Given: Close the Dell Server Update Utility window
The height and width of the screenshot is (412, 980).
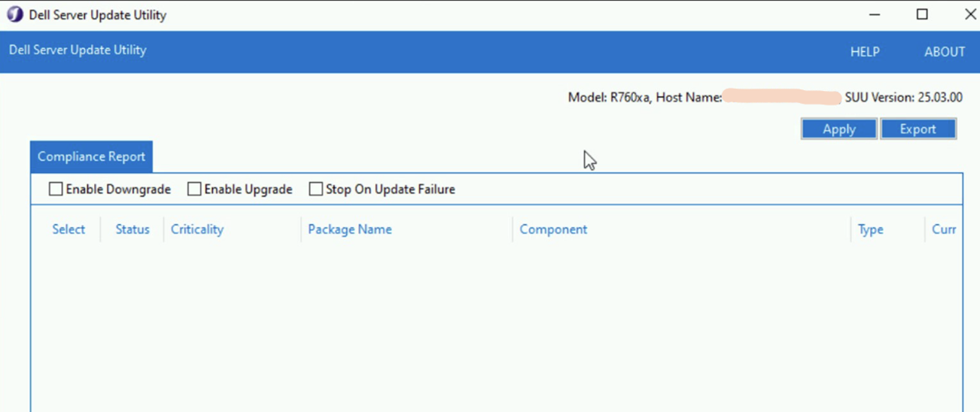Looking at the screenshot, I should [x=970, y=15].
